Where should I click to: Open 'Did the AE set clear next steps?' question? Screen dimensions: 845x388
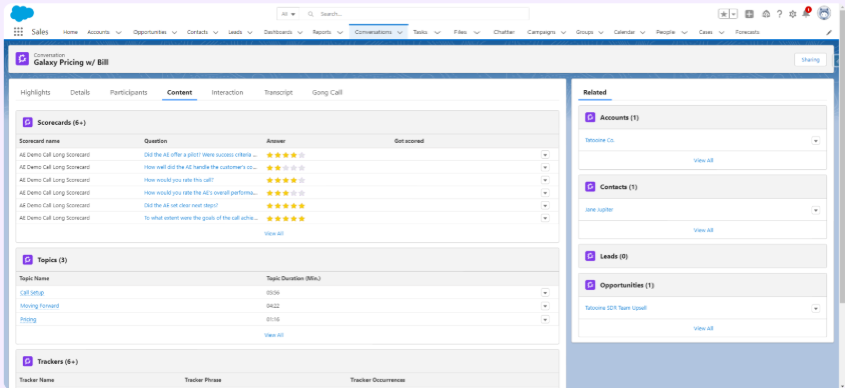tap(181, 205)
